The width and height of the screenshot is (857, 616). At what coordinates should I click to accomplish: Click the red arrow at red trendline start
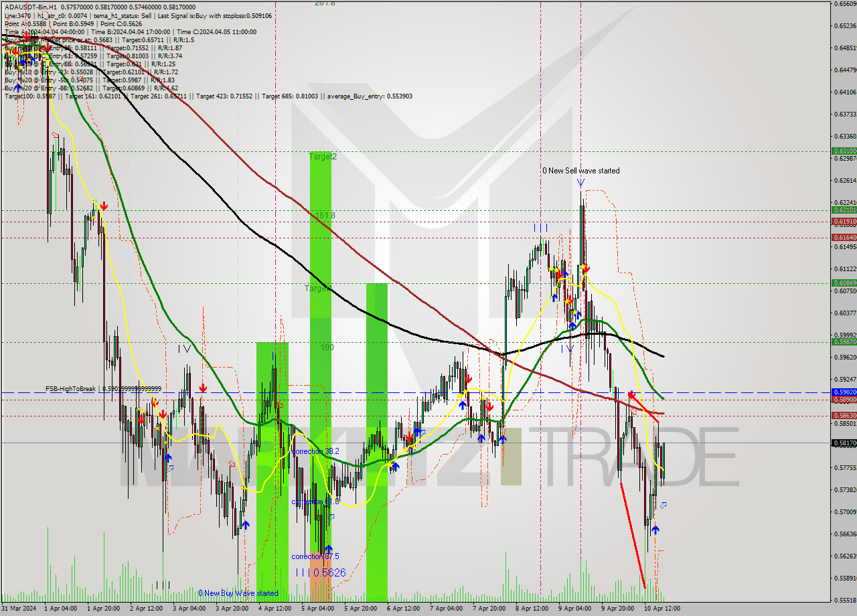tap(631, 396)
